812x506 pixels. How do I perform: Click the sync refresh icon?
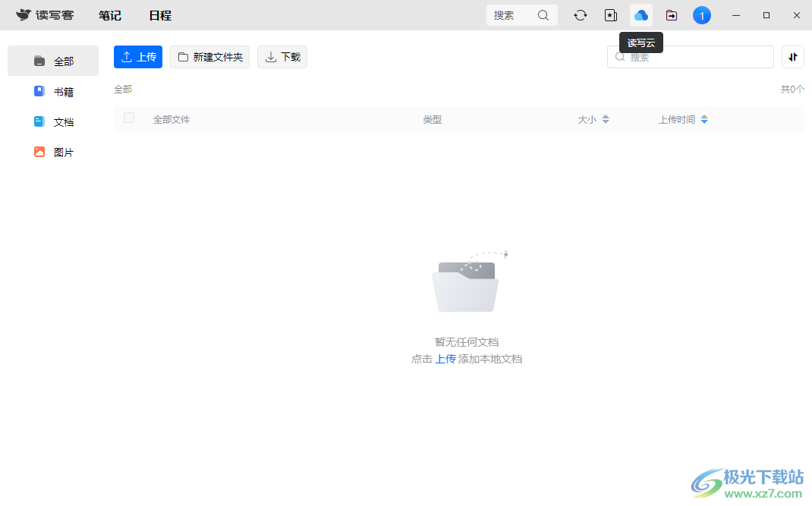pyautogui.click(x=581, y=15)
